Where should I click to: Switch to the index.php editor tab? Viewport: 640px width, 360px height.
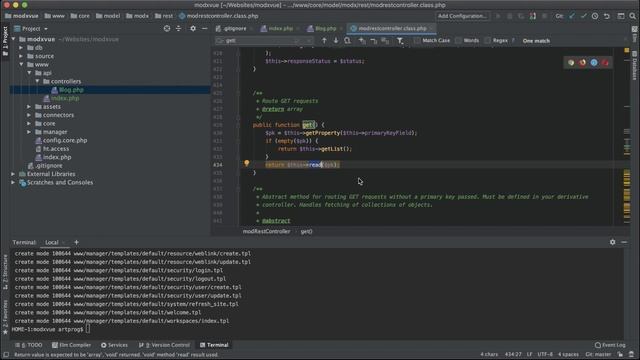coord(280,29)
